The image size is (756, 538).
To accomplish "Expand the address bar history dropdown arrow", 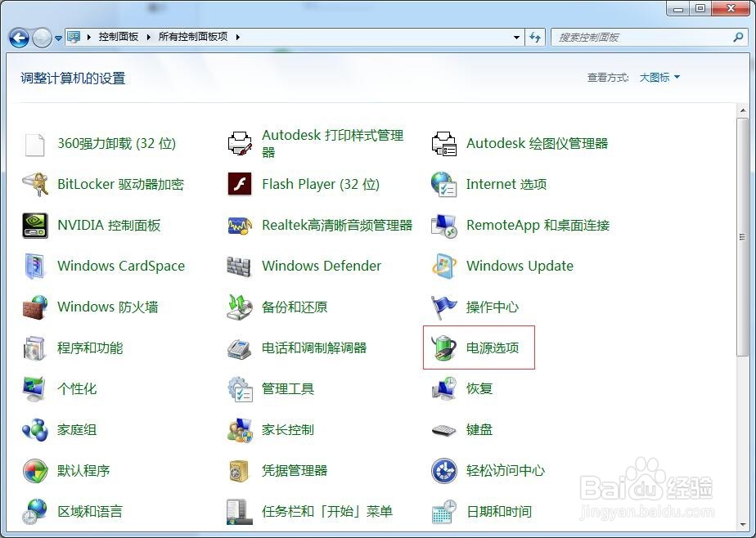I will (516, 37).
